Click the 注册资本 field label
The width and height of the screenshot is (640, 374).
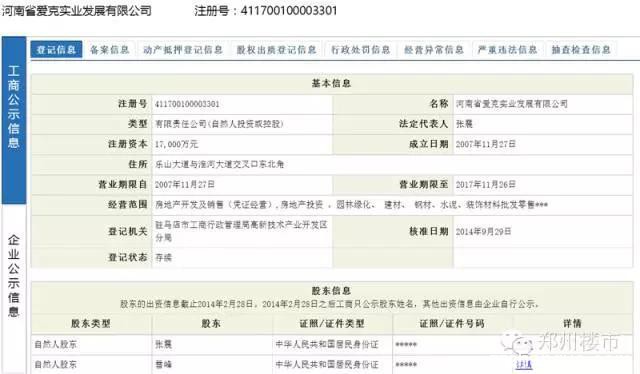point(128,144)
